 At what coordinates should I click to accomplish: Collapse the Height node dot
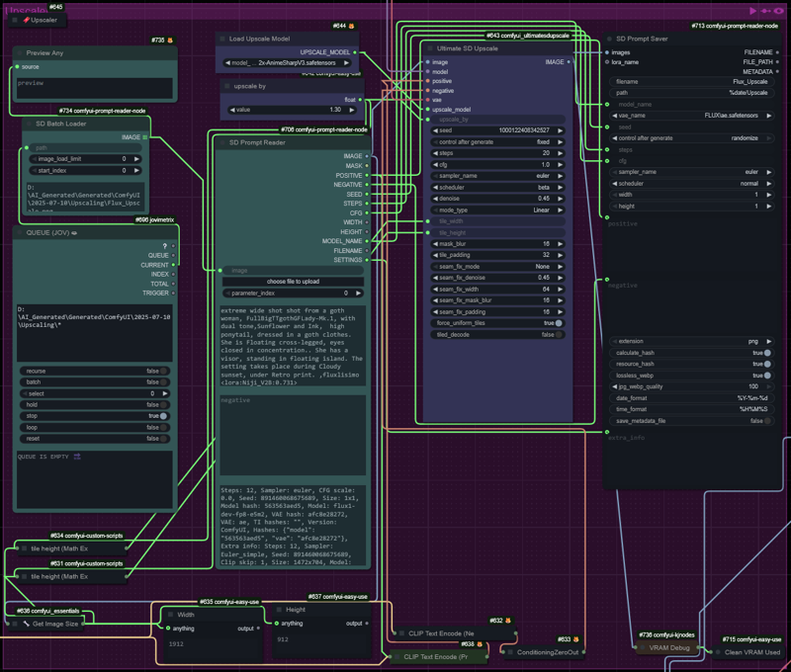(x=279, y=610)
